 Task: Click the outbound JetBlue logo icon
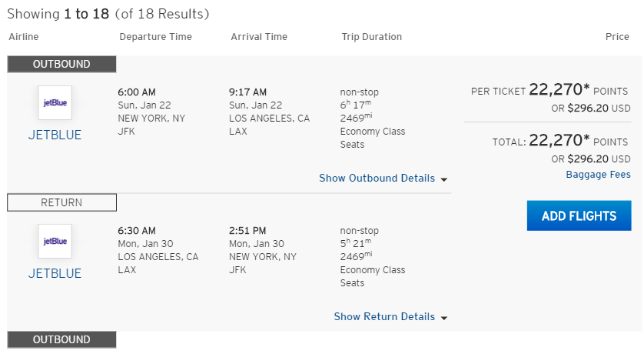point(55,103)
